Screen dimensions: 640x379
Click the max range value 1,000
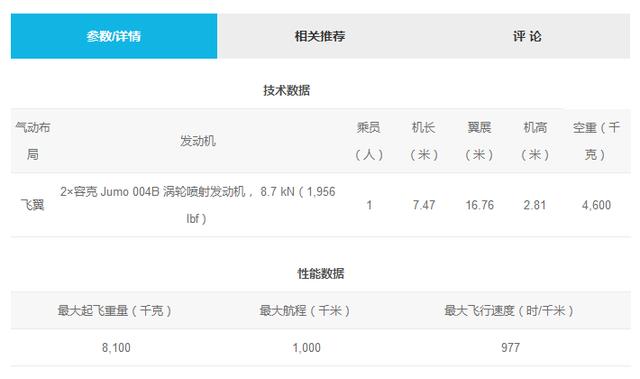307,348
